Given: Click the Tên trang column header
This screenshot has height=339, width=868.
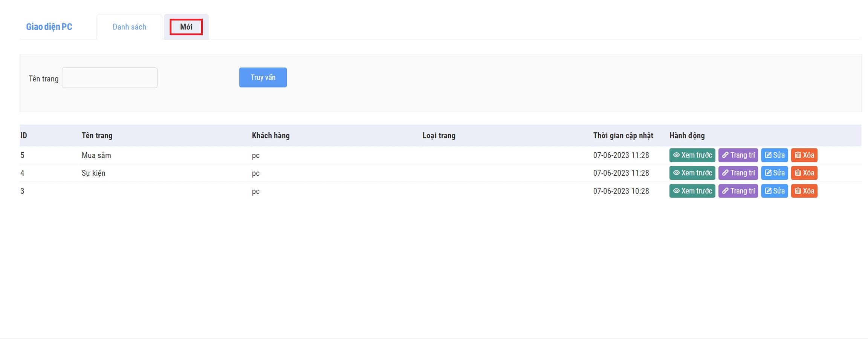Looking at the screenshot, I should click(97, 135).
